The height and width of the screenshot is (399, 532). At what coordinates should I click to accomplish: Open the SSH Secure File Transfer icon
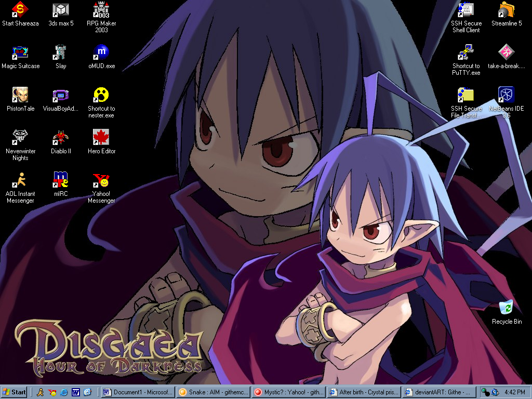[466, 95]
